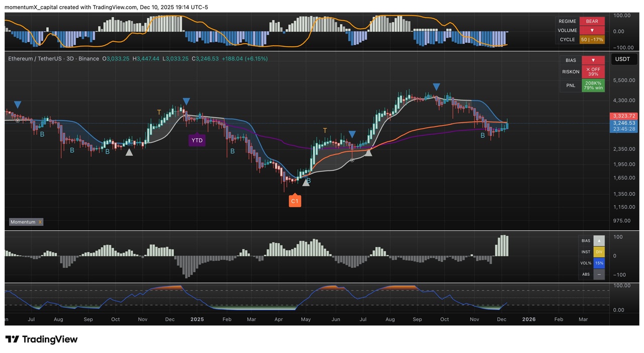
Task: Open the USDT currency selector
Action: tap(622, 59)
